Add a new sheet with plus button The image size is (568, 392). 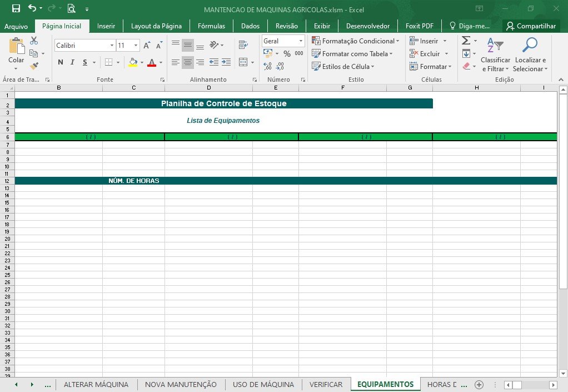[479, 384]
